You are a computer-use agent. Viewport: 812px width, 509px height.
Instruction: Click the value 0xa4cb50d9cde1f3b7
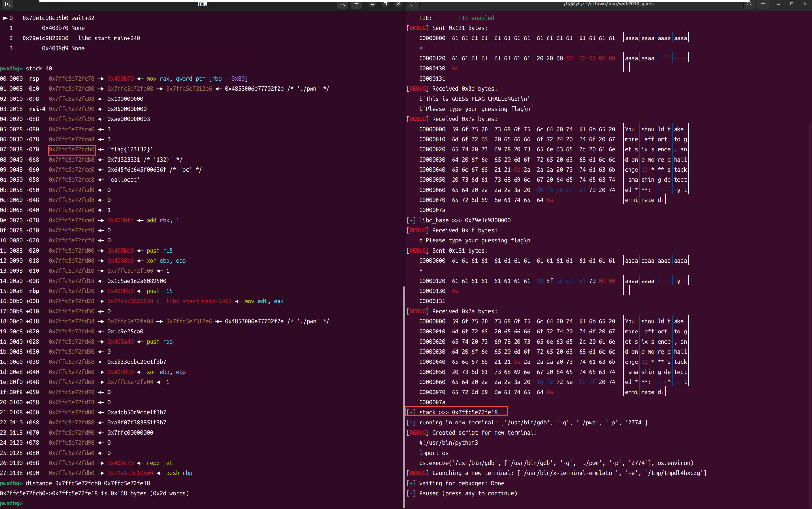click(x=137, y=412)
